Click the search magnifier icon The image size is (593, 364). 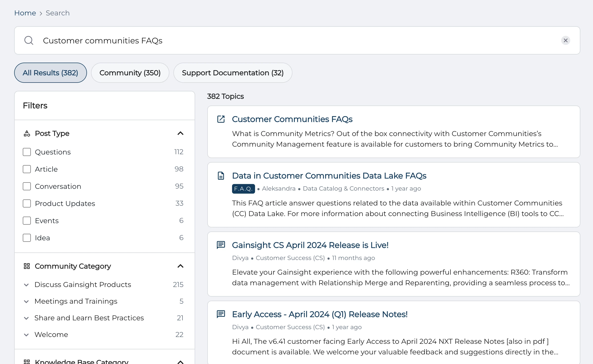tap(29, 40)
